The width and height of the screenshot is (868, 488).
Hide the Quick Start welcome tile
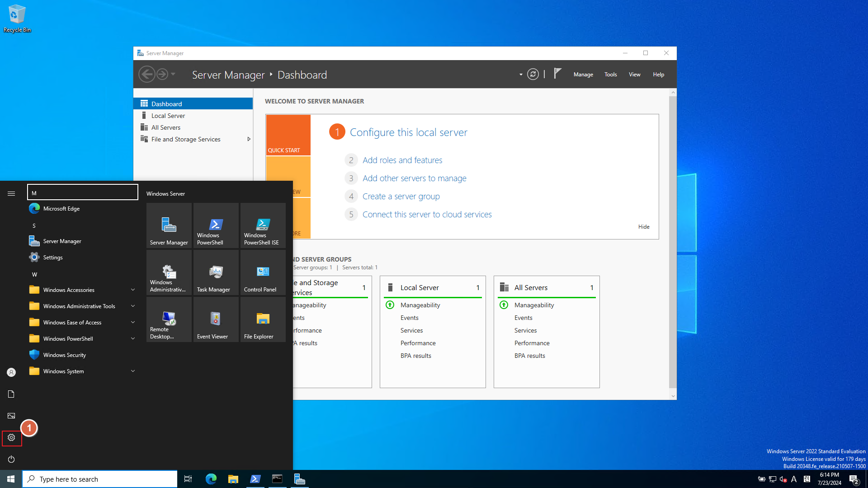(x=643, y=227)
